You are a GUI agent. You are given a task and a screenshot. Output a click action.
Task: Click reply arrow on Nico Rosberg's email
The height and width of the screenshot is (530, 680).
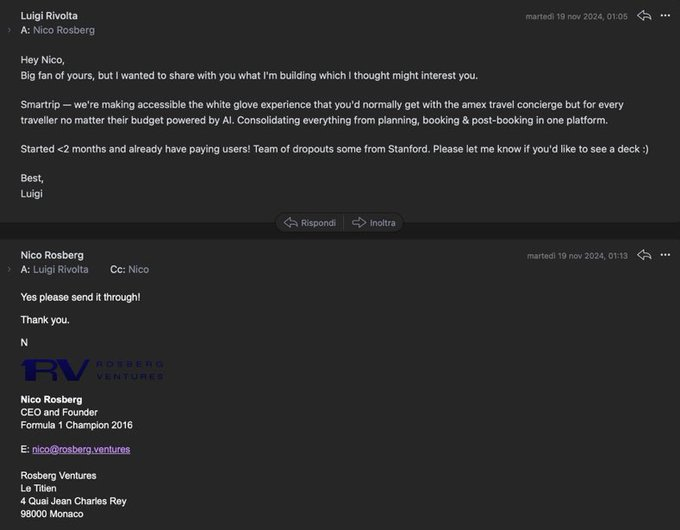[x=644, y=255]
